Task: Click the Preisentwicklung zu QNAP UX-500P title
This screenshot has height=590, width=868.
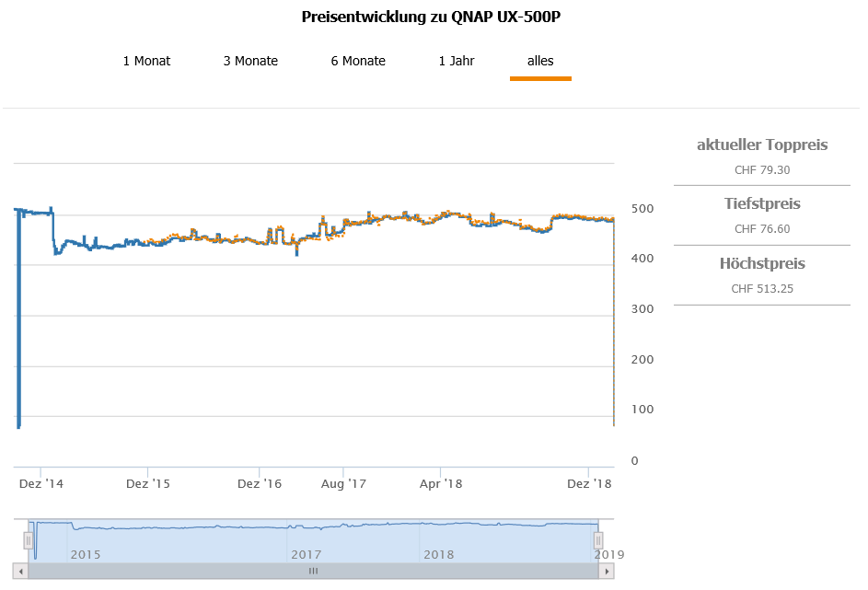Action: tap(432, 17)
